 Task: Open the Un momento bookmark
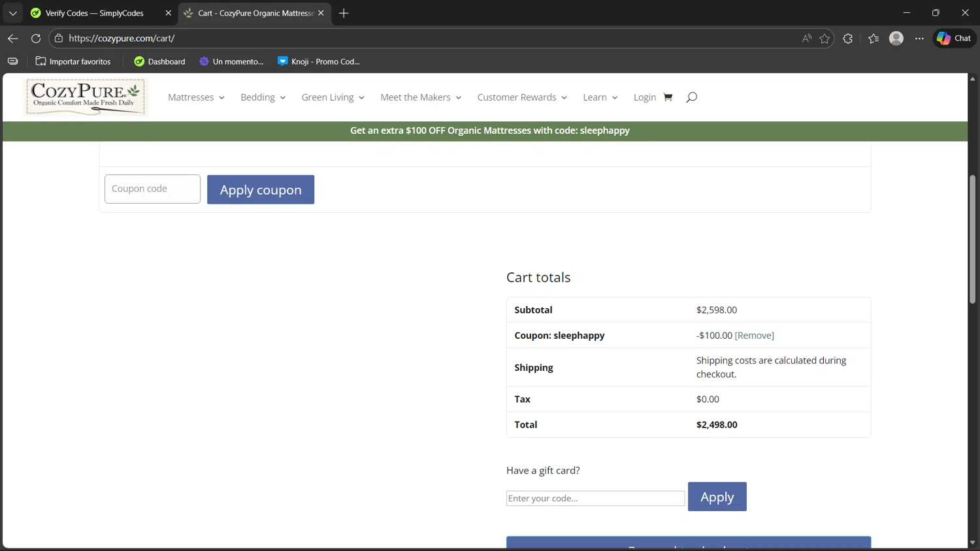(231, 61)
